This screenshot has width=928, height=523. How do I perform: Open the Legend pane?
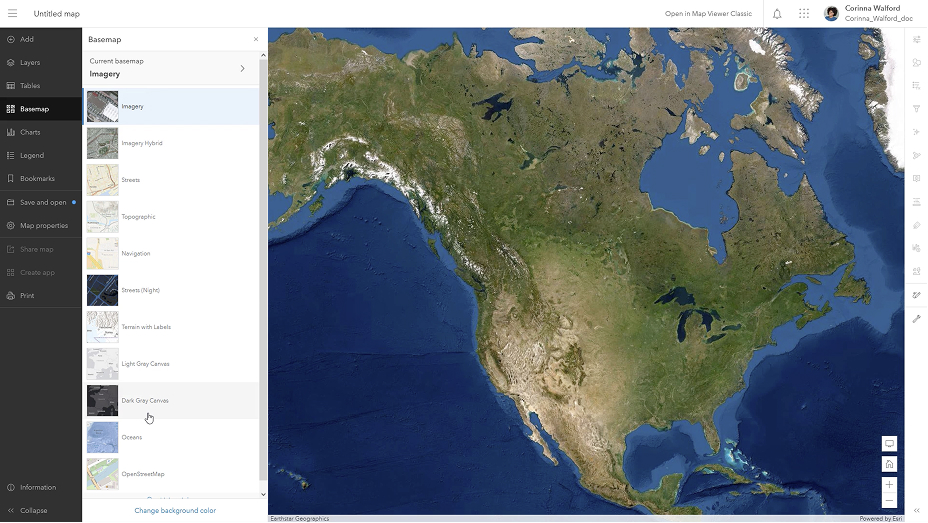point(41,155)
